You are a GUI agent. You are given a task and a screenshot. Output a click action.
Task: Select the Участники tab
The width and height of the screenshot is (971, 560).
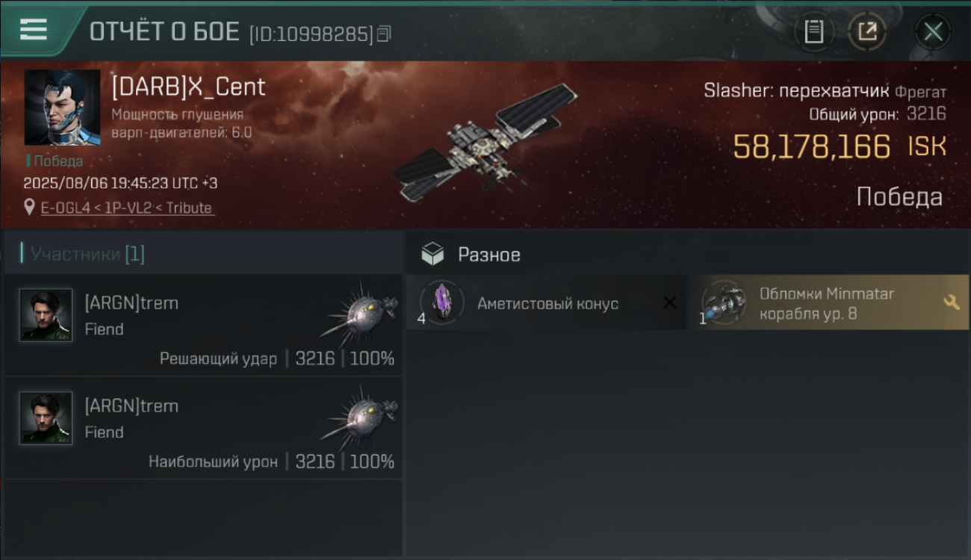87,254
